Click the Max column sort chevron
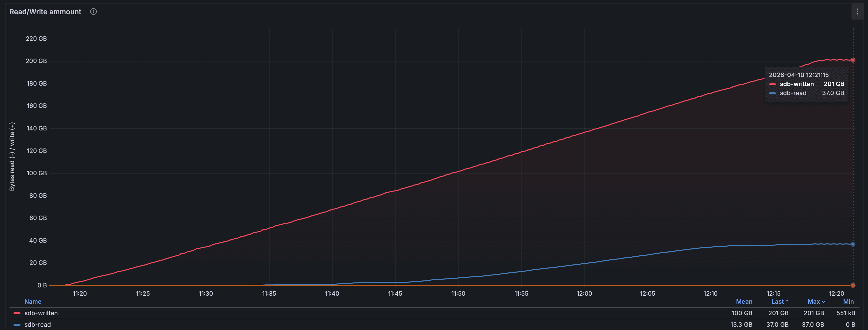 823,302
